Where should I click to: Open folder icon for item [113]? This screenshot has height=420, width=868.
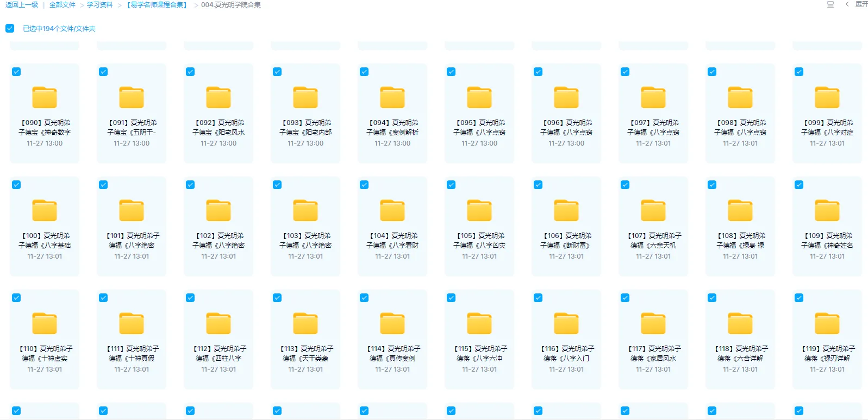(305, 324)
